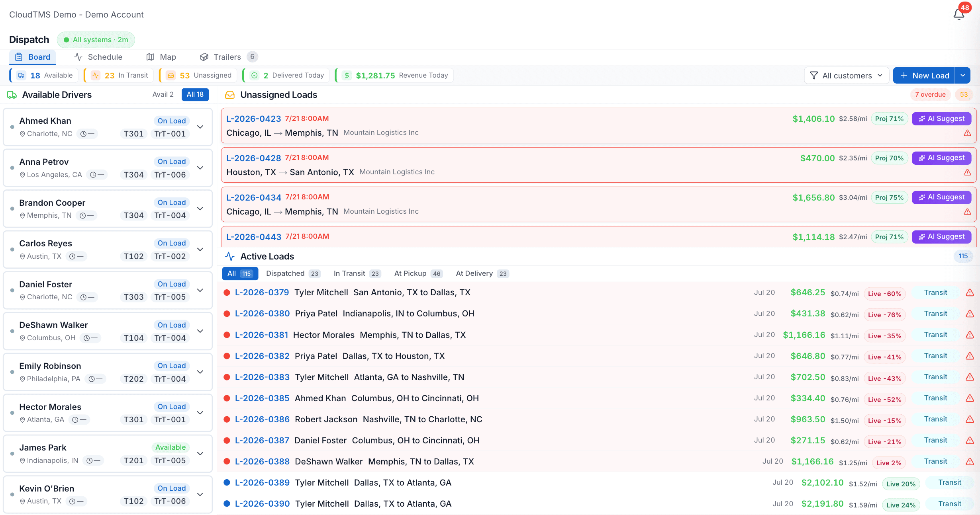Expand James Park driver card
This screenshot has height=515, width=980.
tap(200, 454)
